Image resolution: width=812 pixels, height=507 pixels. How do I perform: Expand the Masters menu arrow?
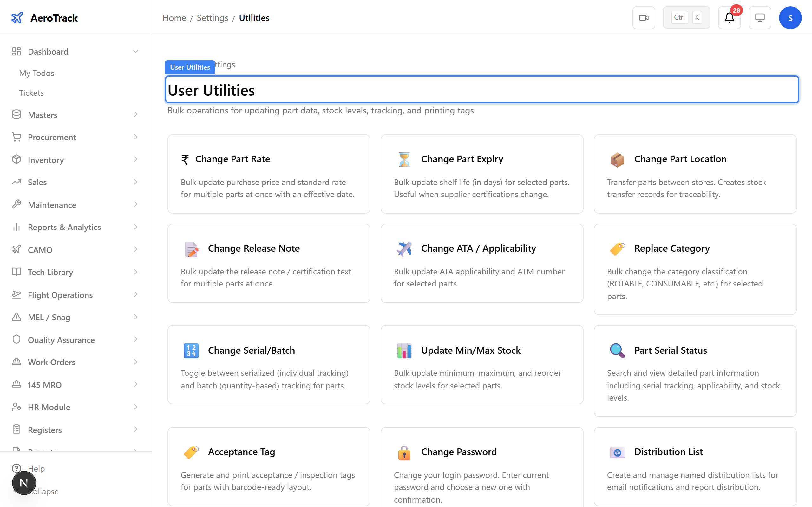click(135, 114)
